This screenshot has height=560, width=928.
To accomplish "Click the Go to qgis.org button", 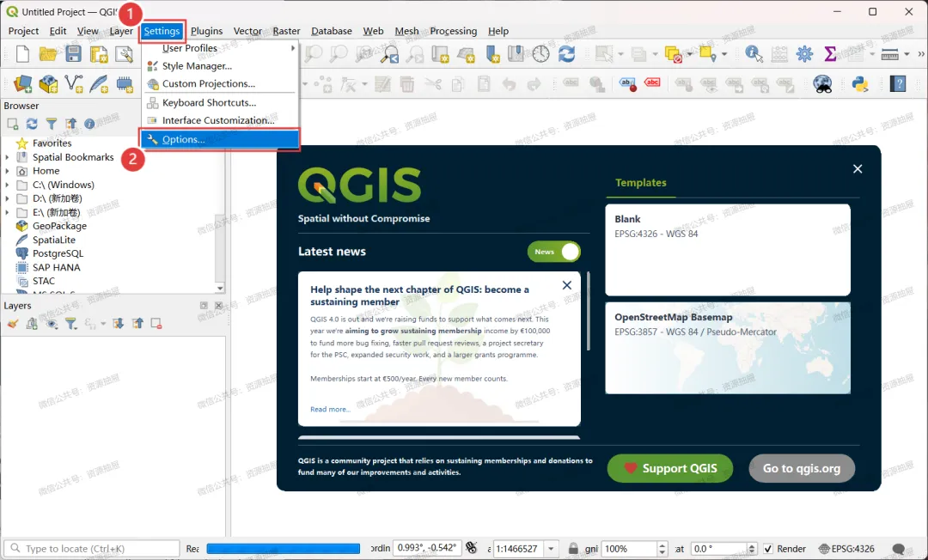I will pyautogui.click(x=802, y=468).
